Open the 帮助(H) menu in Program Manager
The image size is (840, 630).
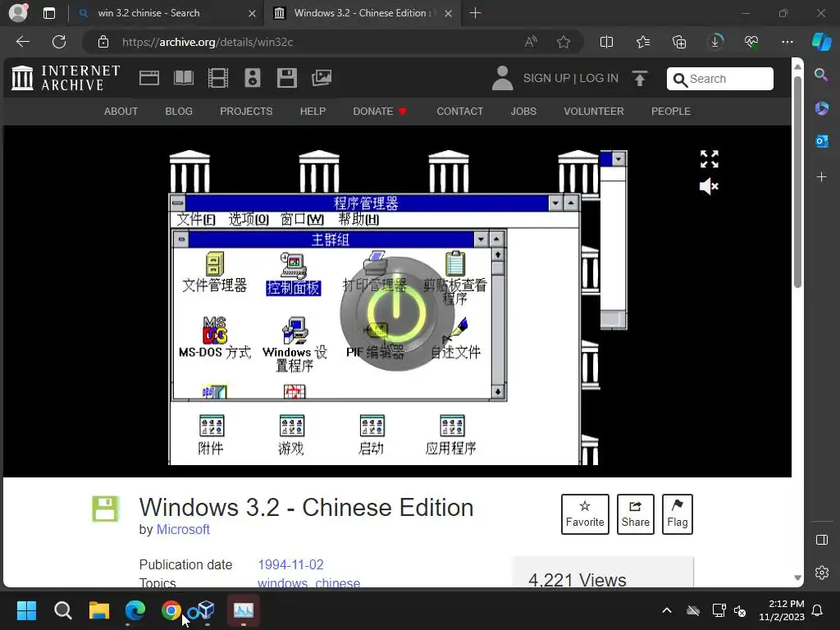tap(358, 220)
